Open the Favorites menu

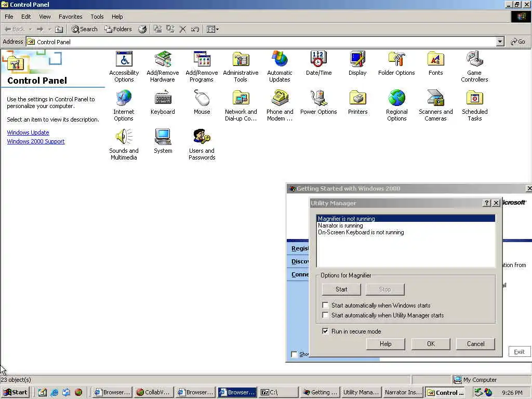click(x=70, y=17)
